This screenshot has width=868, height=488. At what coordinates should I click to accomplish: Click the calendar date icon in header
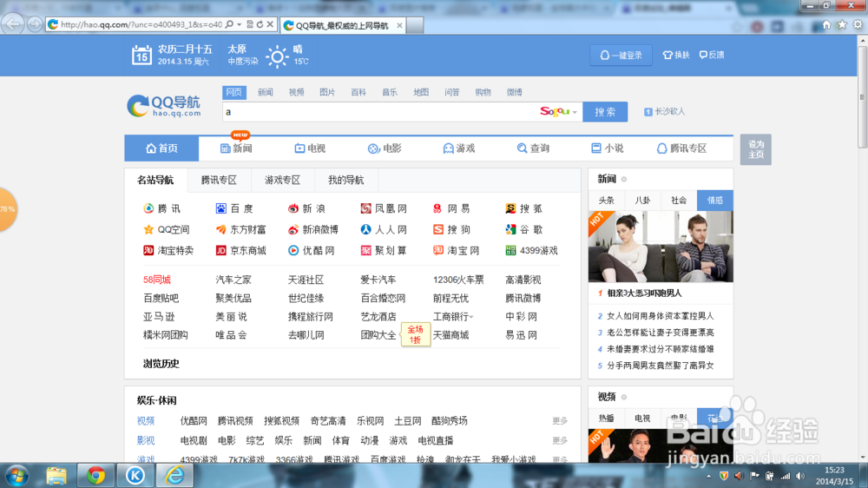tap(141, 56)
